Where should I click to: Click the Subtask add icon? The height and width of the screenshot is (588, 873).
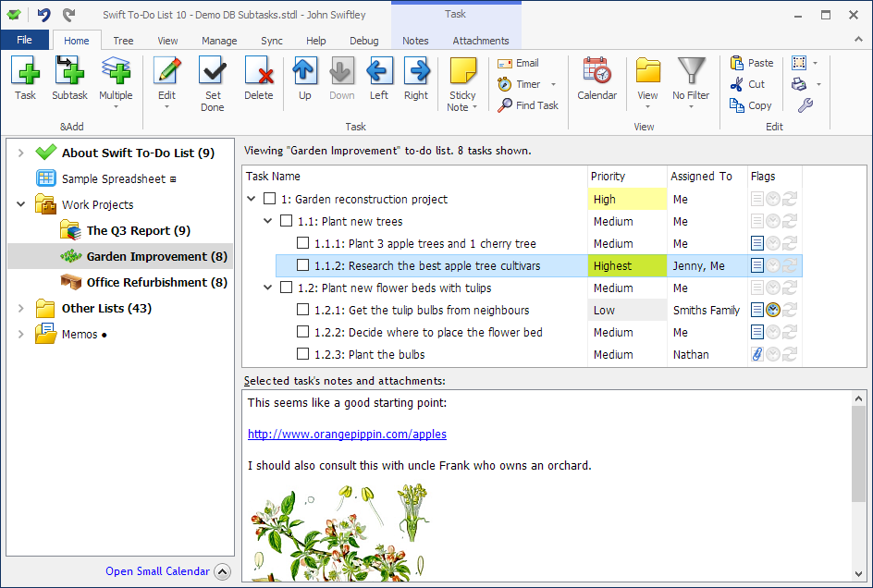[x=69, y=71]
